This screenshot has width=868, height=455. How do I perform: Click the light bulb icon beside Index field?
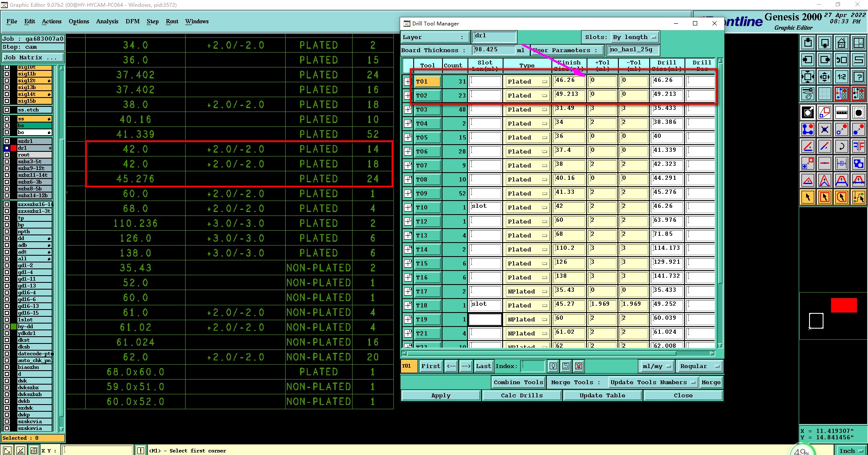point(553,366)
